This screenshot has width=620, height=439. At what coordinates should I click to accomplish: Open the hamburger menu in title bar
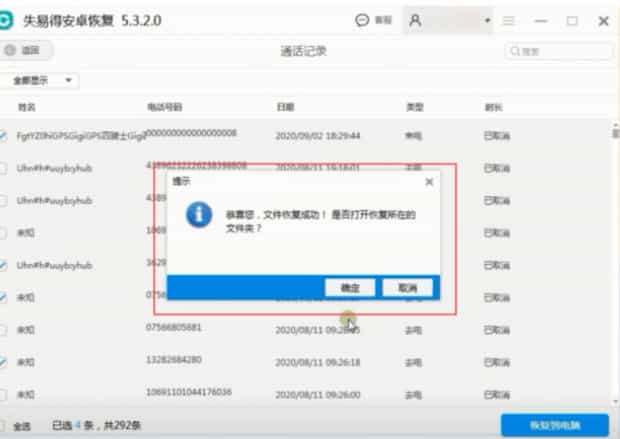(x=508, y=20)
